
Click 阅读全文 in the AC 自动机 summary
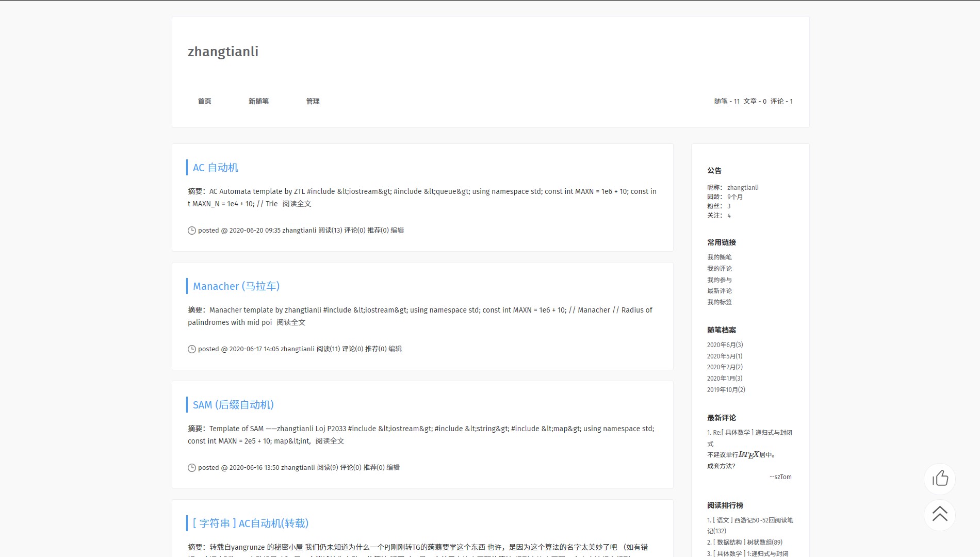297,204
